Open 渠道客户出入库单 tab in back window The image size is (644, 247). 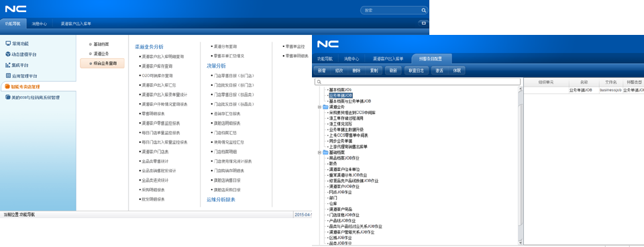[x=76, y=24]
